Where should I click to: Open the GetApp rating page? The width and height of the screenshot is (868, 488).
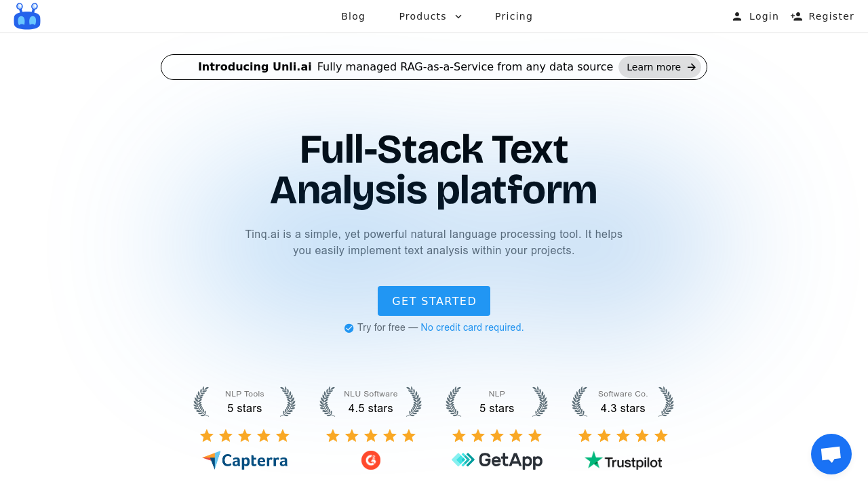click(496, 460)
